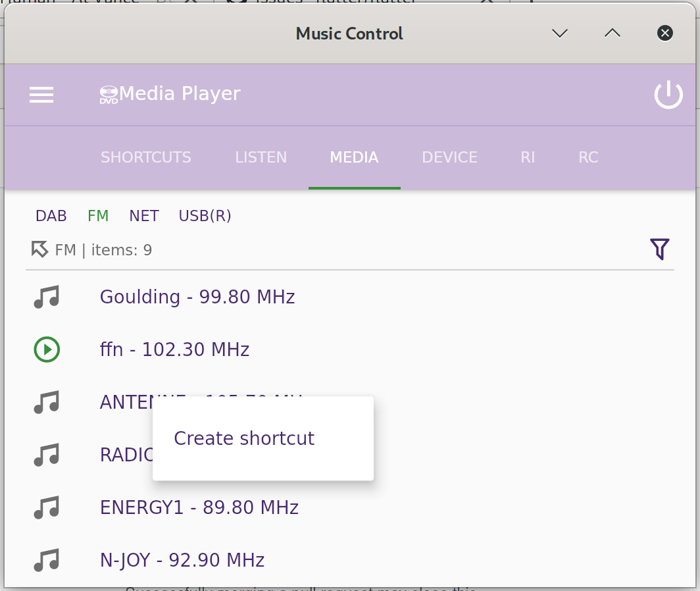The image size is (700, 591).
Task: Collapse the Music Control window with the down chevron
Action: coord(560,33)
